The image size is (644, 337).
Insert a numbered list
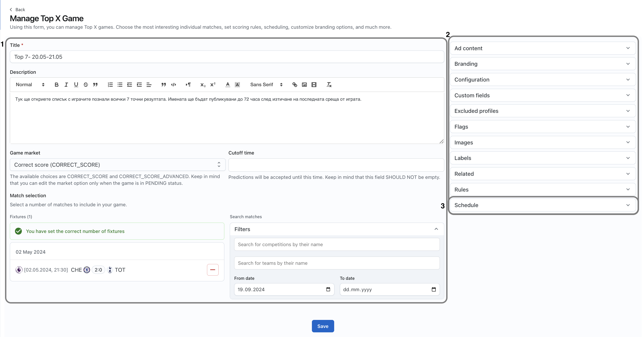[110, 85]
